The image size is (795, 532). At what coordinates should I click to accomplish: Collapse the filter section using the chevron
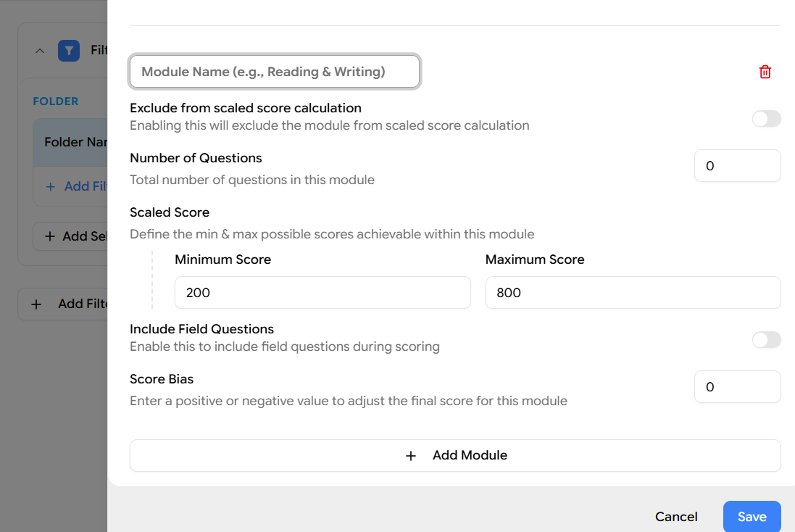tap(40, 51)
